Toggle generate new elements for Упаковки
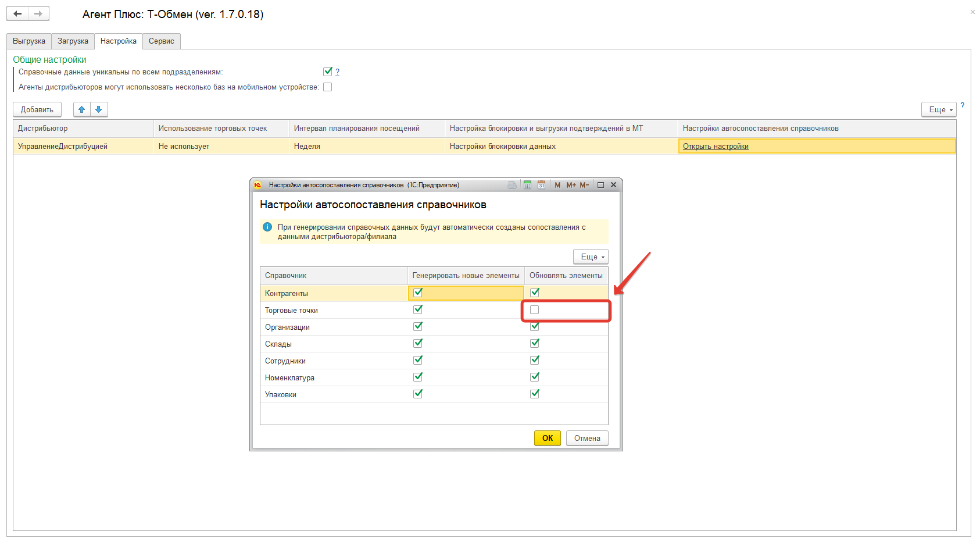 coord(418,394)
